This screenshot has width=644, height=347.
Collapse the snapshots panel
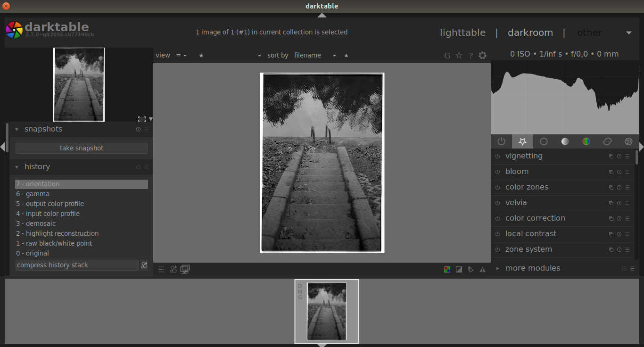pos(17,129)
